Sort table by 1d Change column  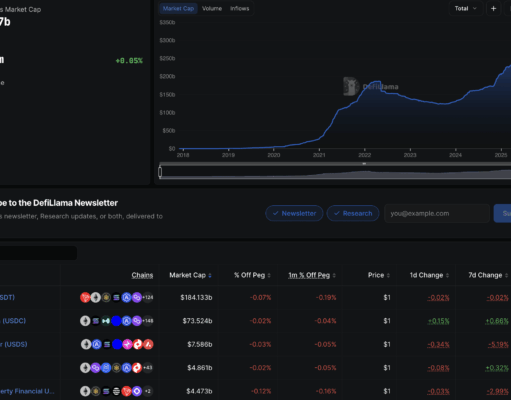[x=429, y=275]
